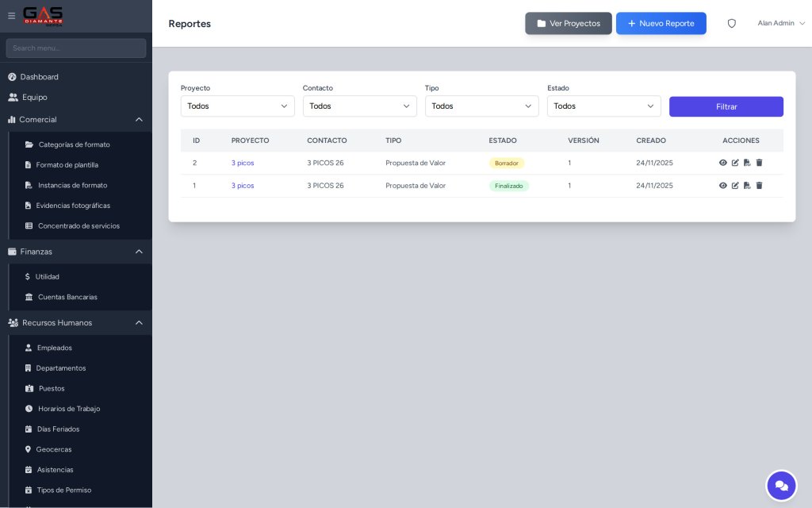
Task: Create a Nuevo Reporte
Action: [x=661, y=23]
